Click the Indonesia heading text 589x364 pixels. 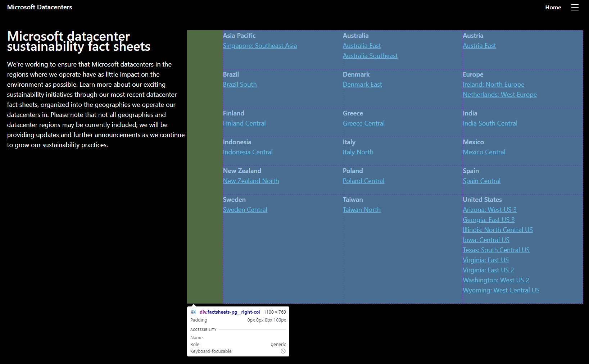237,142
